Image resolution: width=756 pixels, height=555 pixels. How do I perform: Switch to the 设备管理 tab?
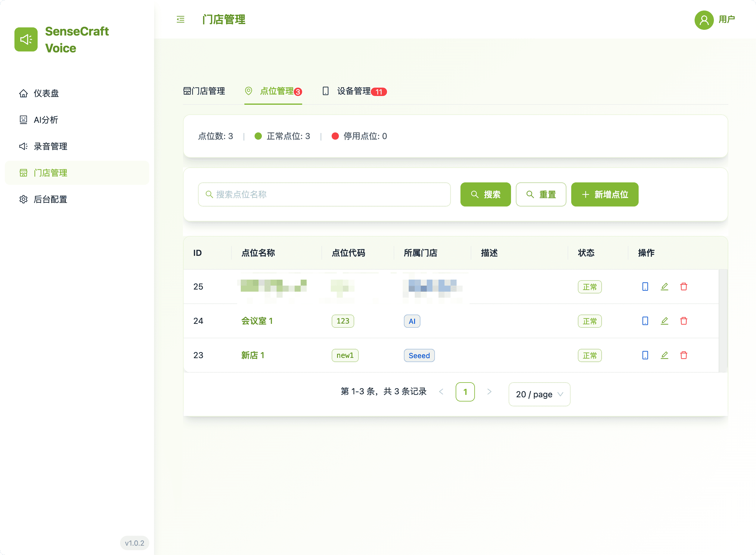353,91
